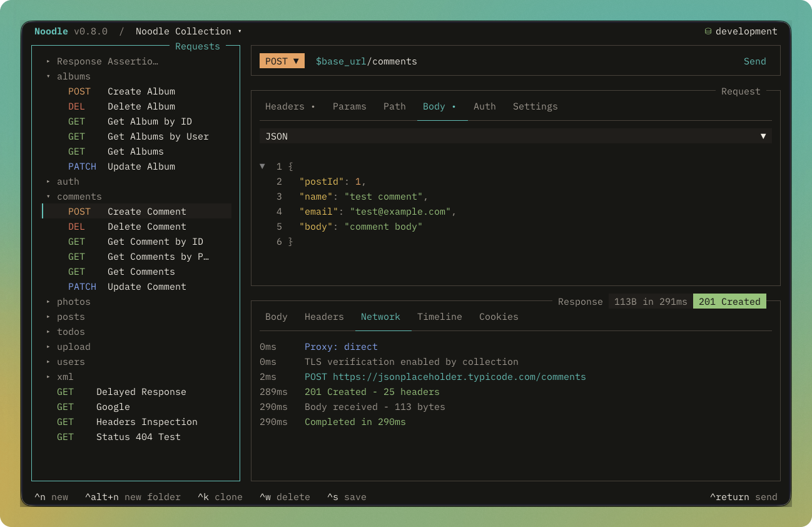Open the Update Album request
The image size is (812, 527).
pos(136,166)
